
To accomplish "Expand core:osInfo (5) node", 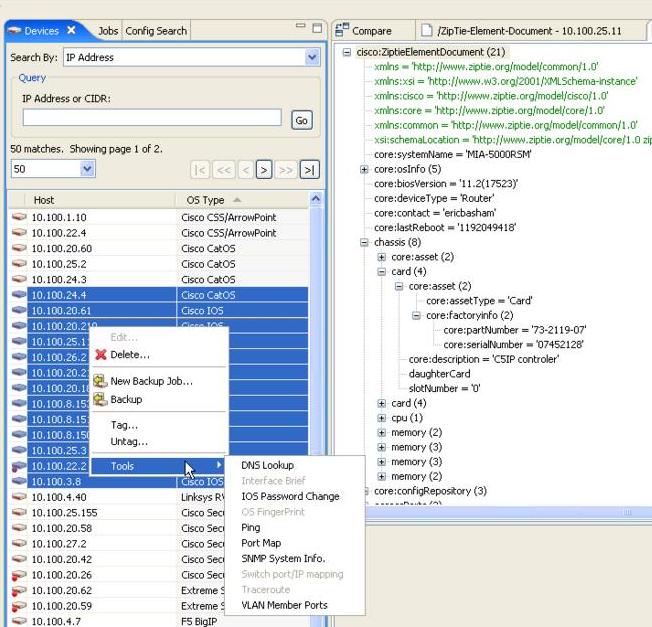I will click(x=364, y=169).
